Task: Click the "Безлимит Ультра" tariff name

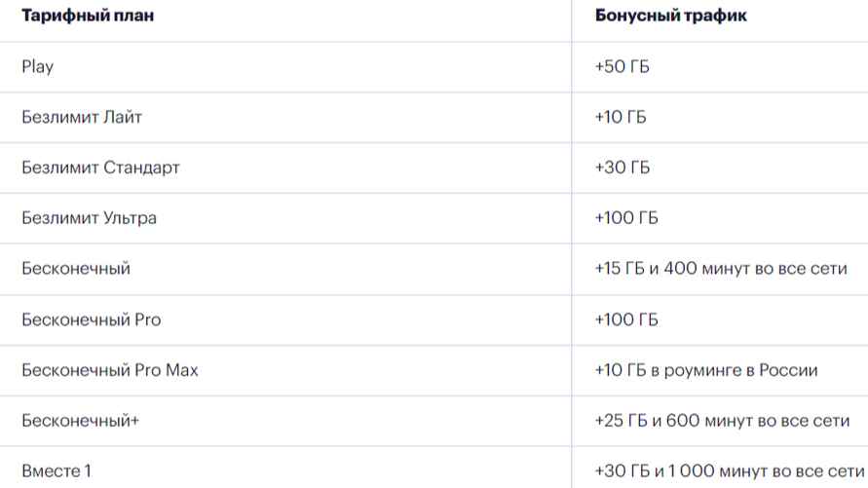Action: [x=89, y=218]
